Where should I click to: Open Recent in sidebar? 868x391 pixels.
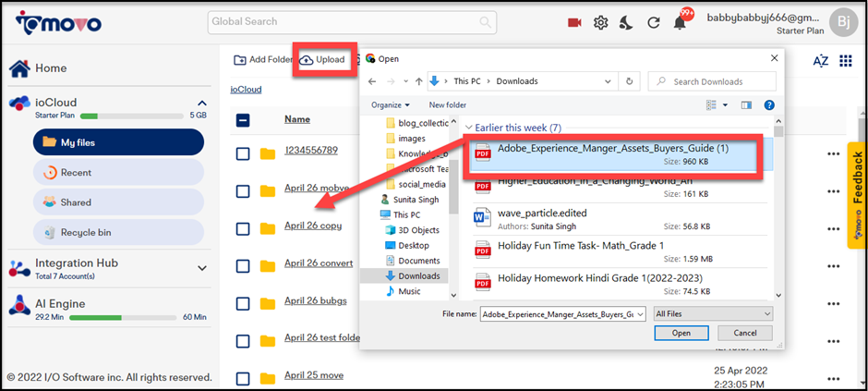[x=118, y=172]
